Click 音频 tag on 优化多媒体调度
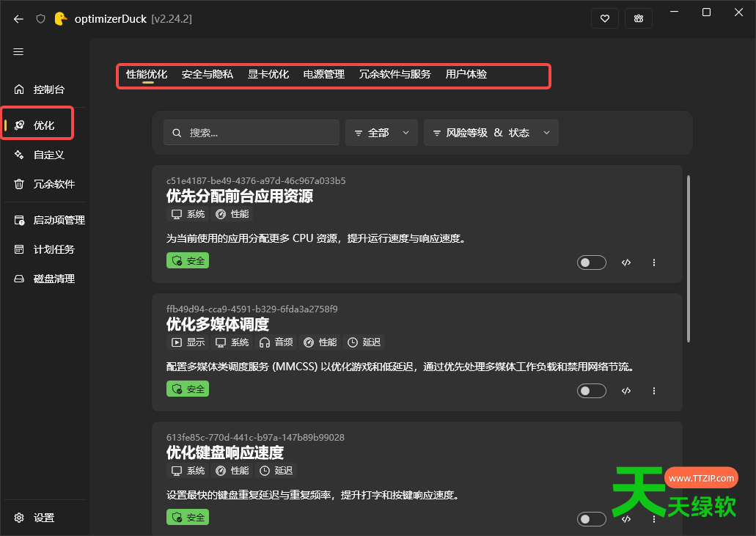The height and width of the screenshot is (536, 756). pyautogui.click(x=276, y=342)
